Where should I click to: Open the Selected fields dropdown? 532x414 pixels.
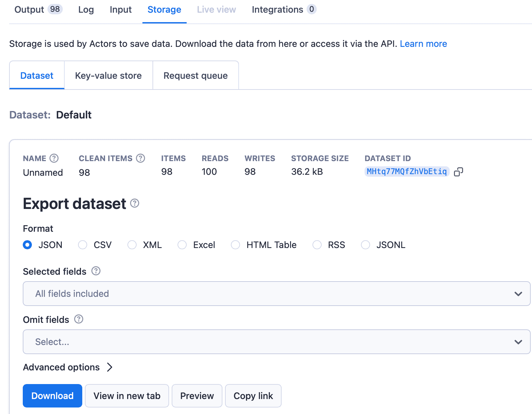[x=276, y=294]
